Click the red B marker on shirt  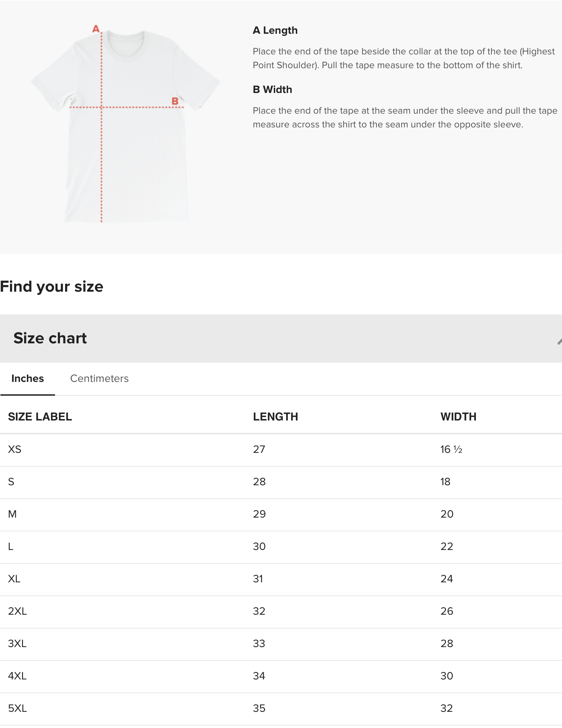click(175, 101)
